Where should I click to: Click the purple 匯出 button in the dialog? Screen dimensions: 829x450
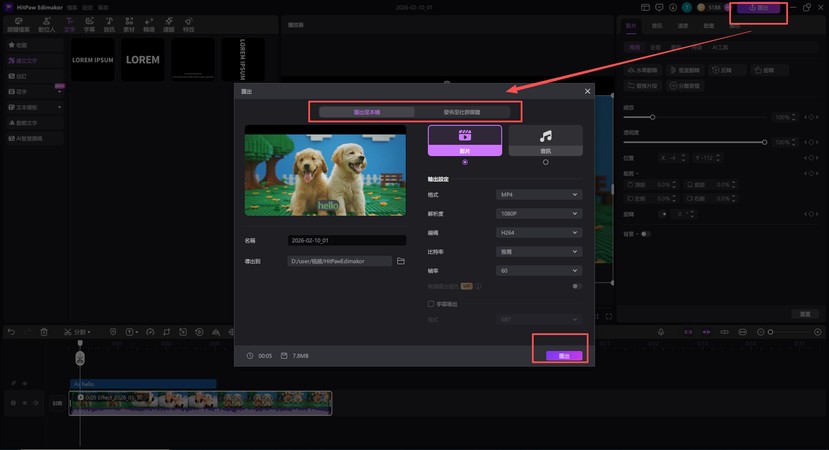(564, 356)
